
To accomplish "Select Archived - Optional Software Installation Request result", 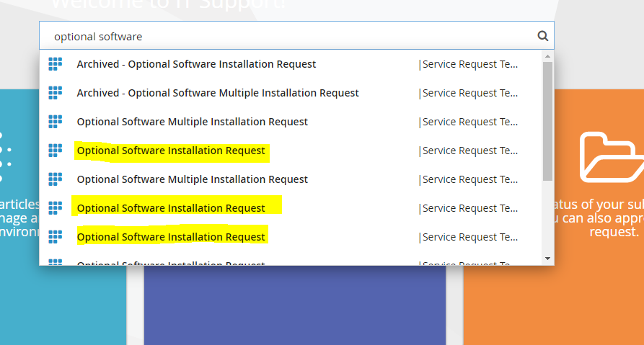I will [x=196, y=64].
